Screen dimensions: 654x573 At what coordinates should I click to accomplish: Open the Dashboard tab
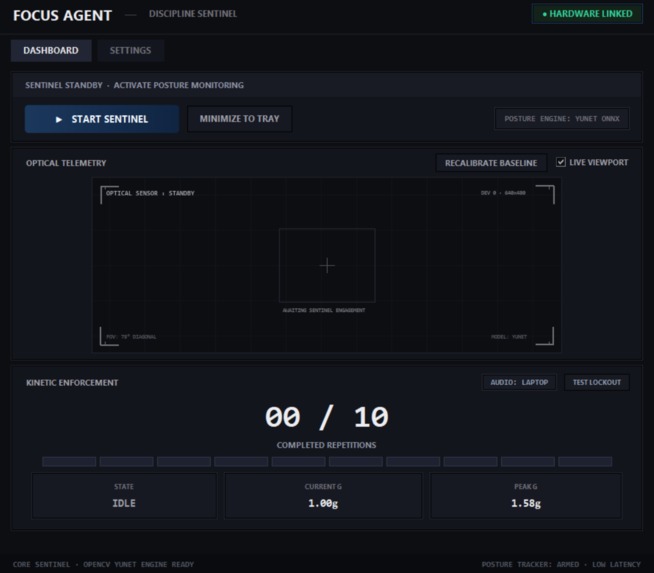(x=51, y=50)
